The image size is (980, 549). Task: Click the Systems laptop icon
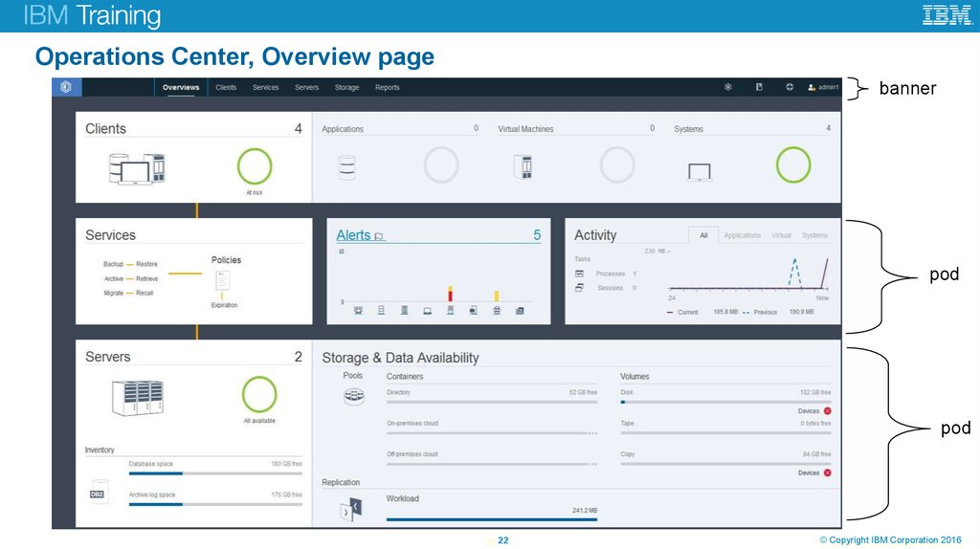(x=700, y=172)
